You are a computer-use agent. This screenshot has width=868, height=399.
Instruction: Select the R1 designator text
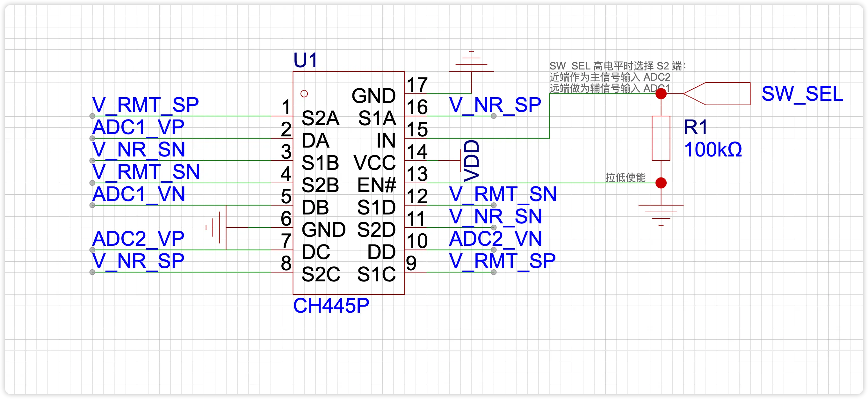(696, 127)
